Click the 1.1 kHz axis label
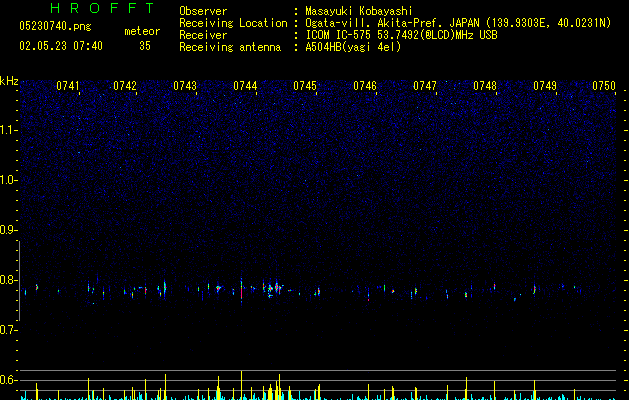The height and width of the screenshot is (400, 629). point(9,130)
